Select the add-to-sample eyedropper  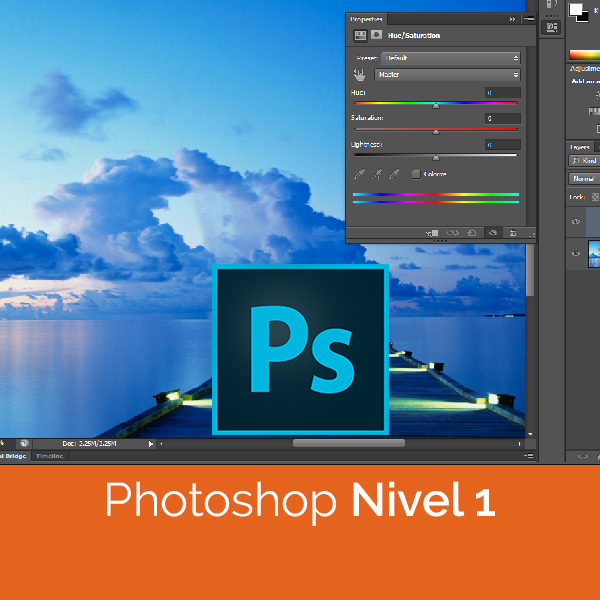[377, 174]
